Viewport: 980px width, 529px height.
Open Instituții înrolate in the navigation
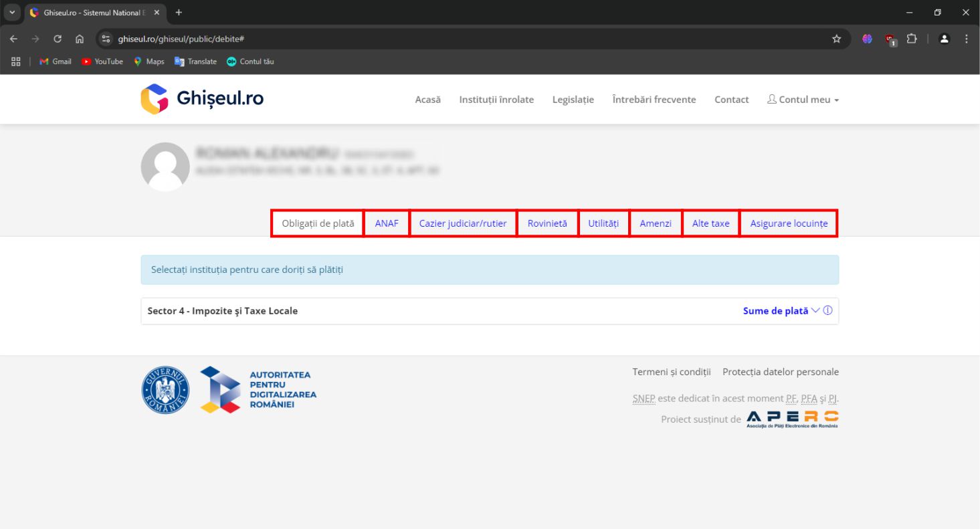click(x=496, y=100)
